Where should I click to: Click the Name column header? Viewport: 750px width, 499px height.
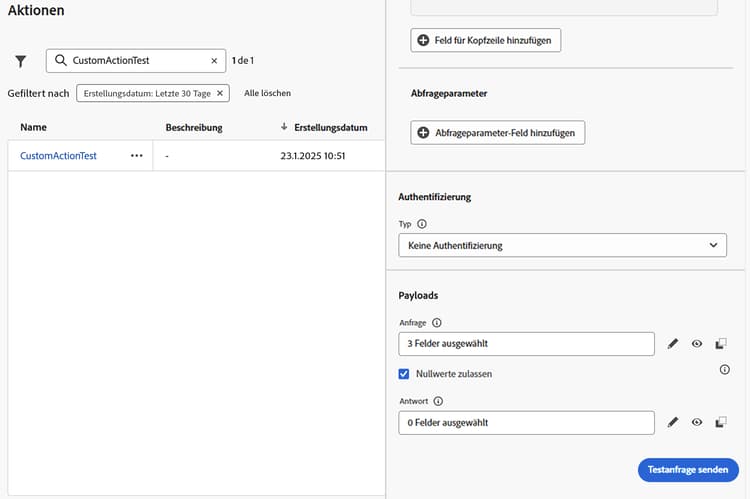click(x=33, y=128)
